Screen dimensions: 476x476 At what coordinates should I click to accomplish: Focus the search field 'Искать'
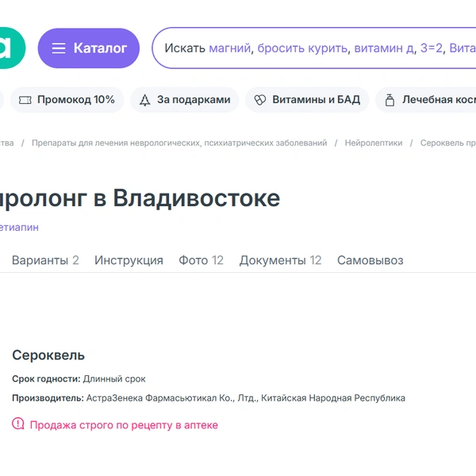[314, 48]
